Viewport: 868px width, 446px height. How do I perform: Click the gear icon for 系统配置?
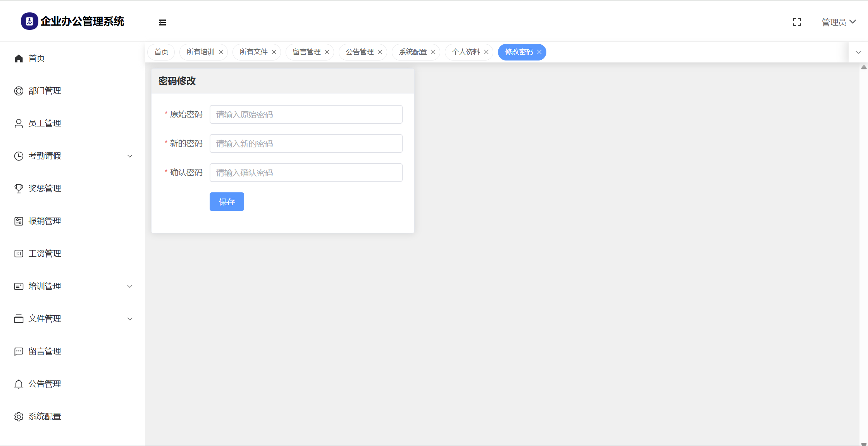(x=19, y=417)
